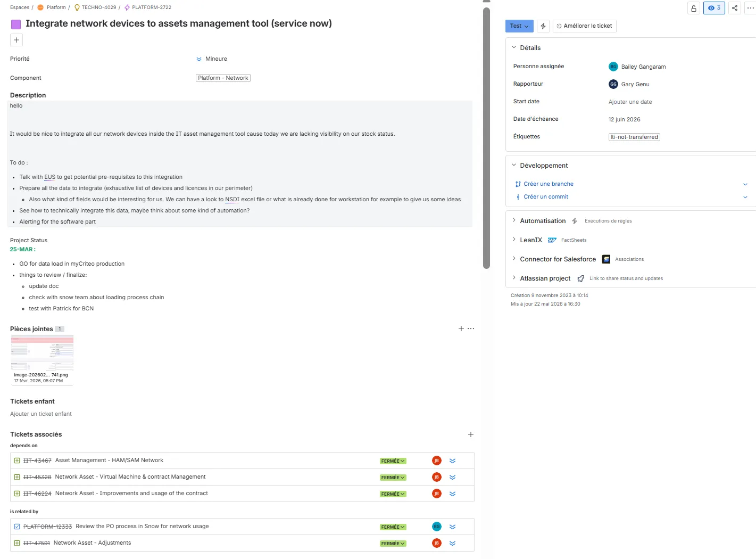
Task: Add attachment with plus icon in Pièces jointes
Action: tap(461, 328)
